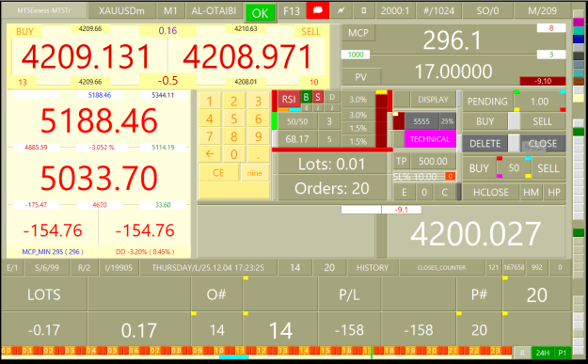The image size is (588, 364).
Task: Pick the dark blue color swatch in the right strip
Action: point(579,39)
